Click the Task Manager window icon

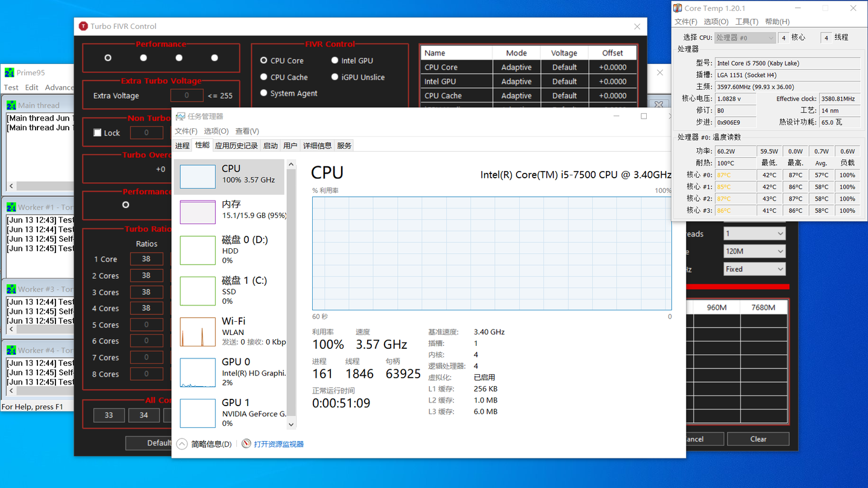[181, 116]
